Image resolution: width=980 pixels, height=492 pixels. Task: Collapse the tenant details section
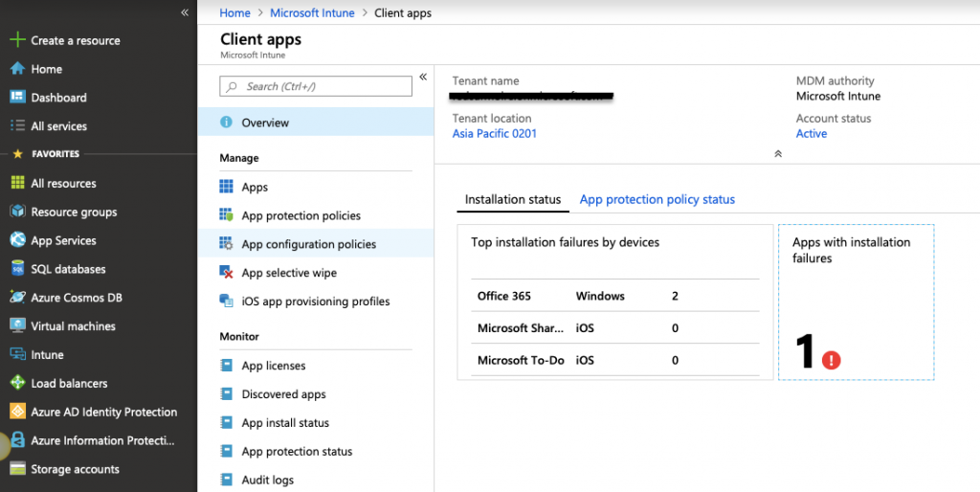pyautogui.click(x=778, y=153)
